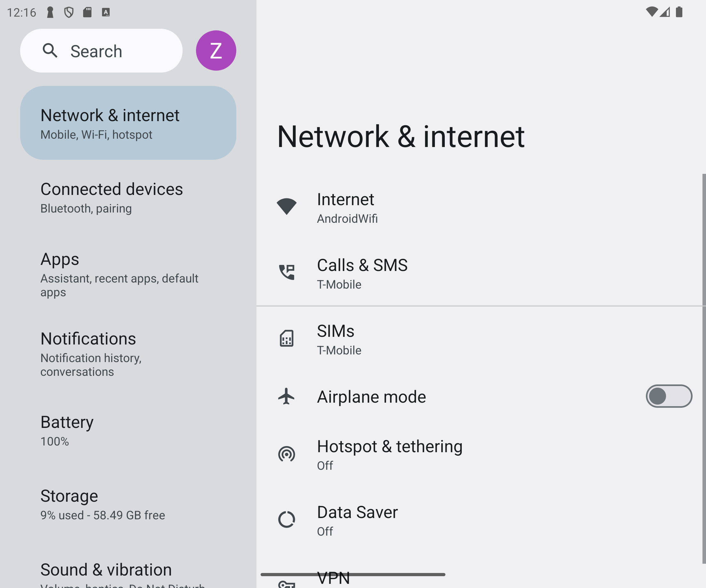Screen dimensions: 706x588
Task: Select the Apps category
Action: pyautogui.click(x=128, y=274)
